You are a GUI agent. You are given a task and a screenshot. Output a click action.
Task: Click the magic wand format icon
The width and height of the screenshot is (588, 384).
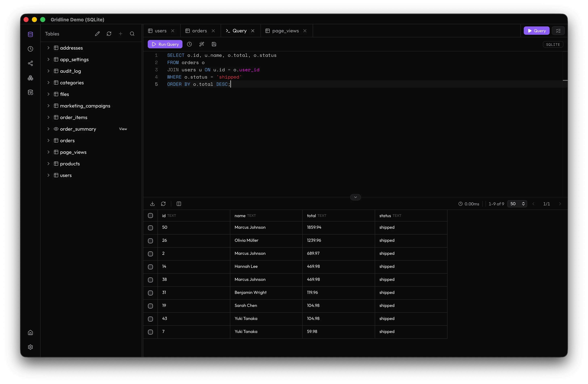(x=202, y=44)
